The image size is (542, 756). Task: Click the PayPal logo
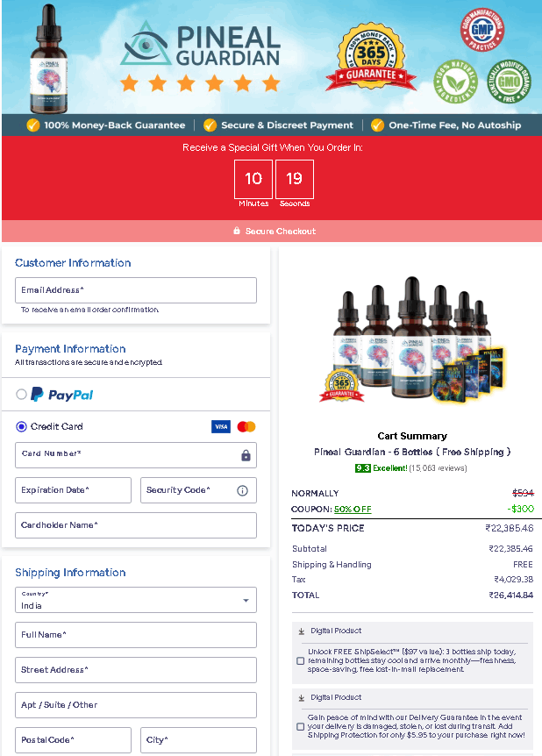(x=61, y=395)
